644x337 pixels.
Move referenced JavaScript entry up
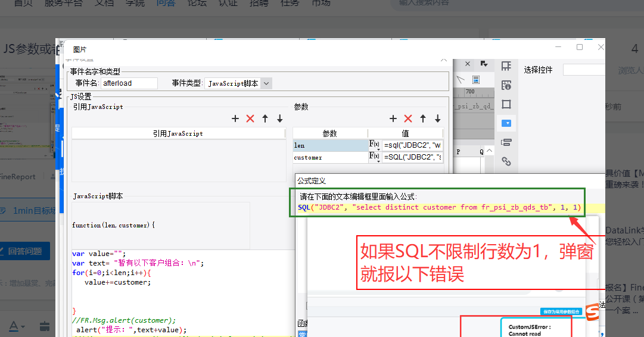(265, 118)
